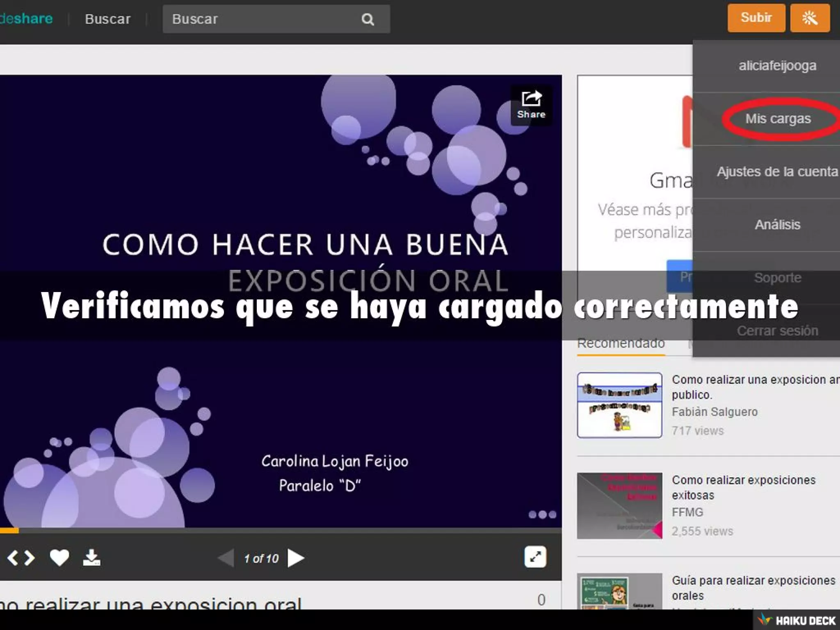Open Soporte menu entry
The height and width of the screenshot is (630, 840).
[777, 278]
